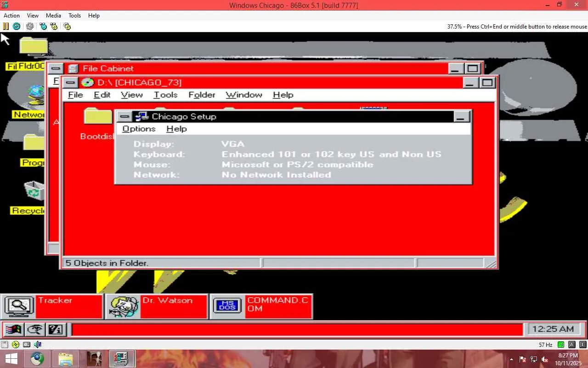
Task: Open the Help menu in the D:\ window
Action: (283, 95)
